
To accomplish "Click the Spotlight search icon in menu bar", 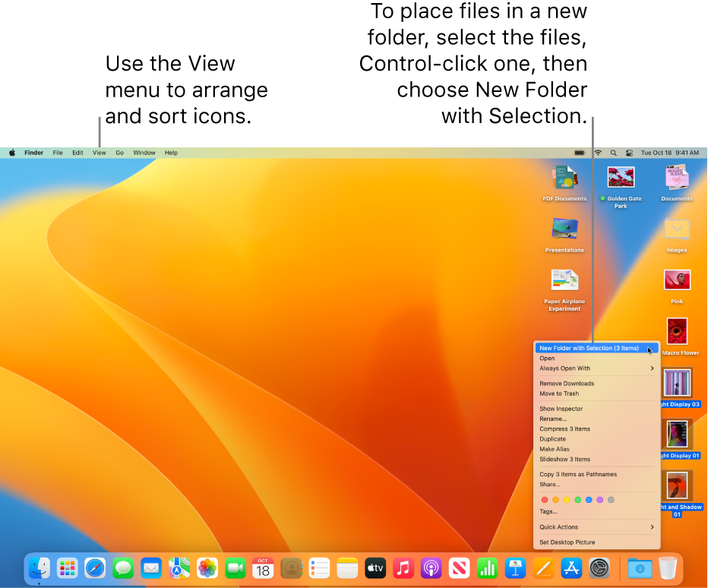I will 613,152.
